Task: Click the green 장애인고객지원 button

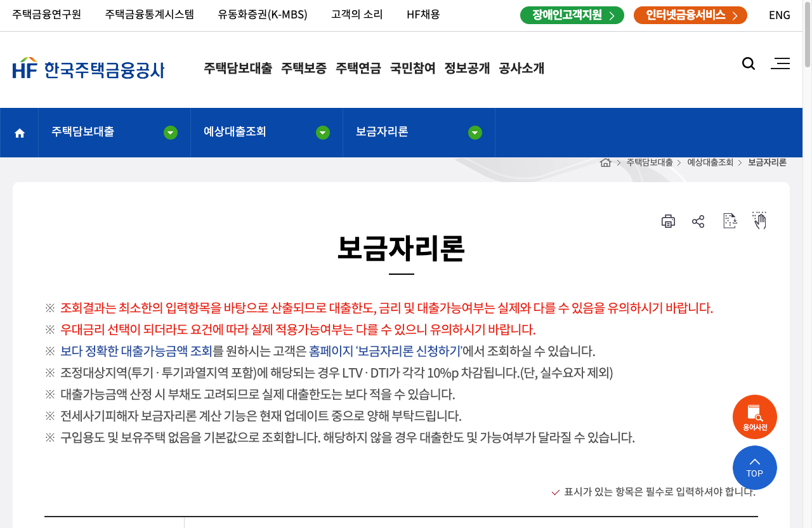Action: click(x=572, y=15)
